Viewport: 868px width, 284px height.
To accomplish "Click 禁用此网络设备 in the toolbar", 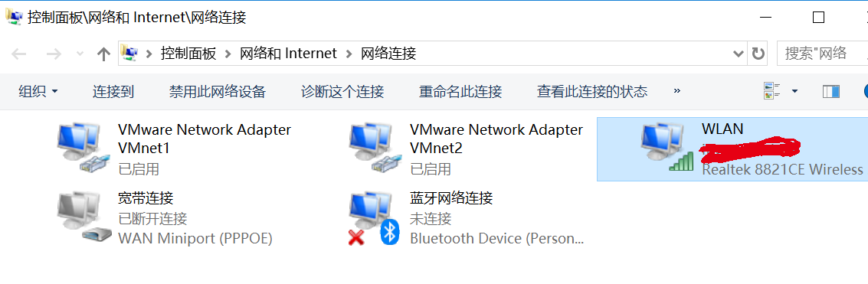I will (x=218, y=91).
